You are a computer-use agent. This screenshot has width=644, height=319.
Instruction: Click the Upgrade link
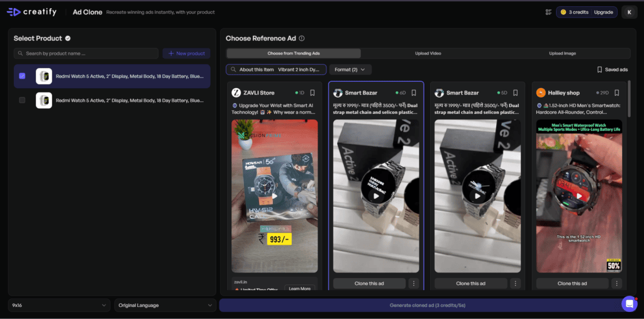(x=603, y=13)
